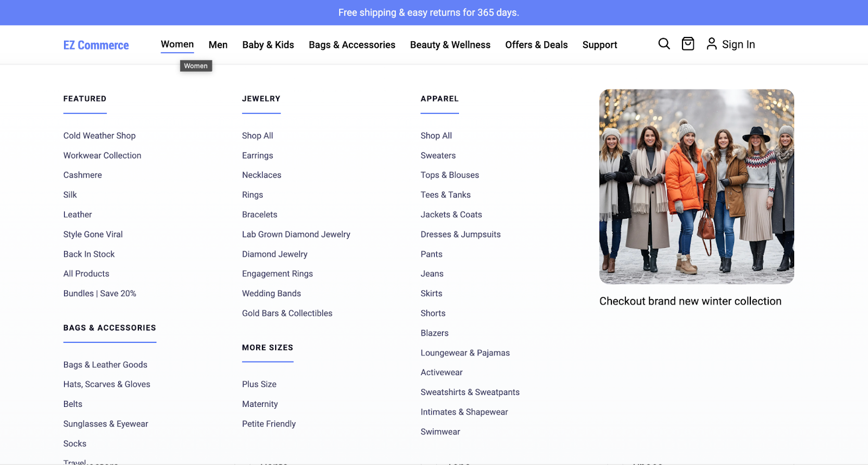The image size is (868, 465).
Task: Open Workwear Collection
Action: [102, 155]
